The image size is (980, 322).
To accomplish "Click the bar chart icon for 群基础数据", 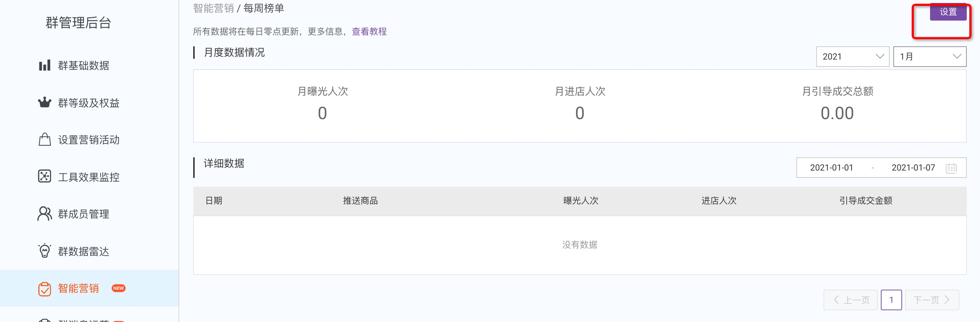I will click(x=44, y=65).
